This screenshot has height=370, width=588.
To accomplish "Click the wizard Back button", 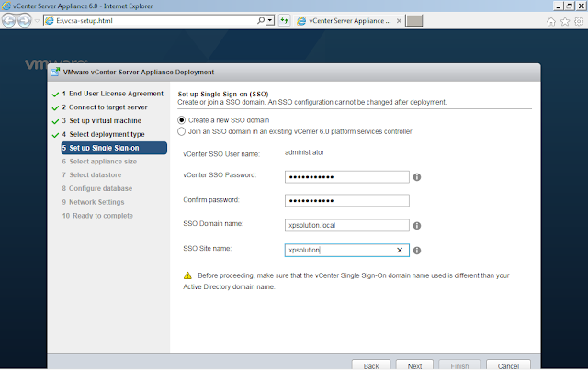I will pos(371,365).
